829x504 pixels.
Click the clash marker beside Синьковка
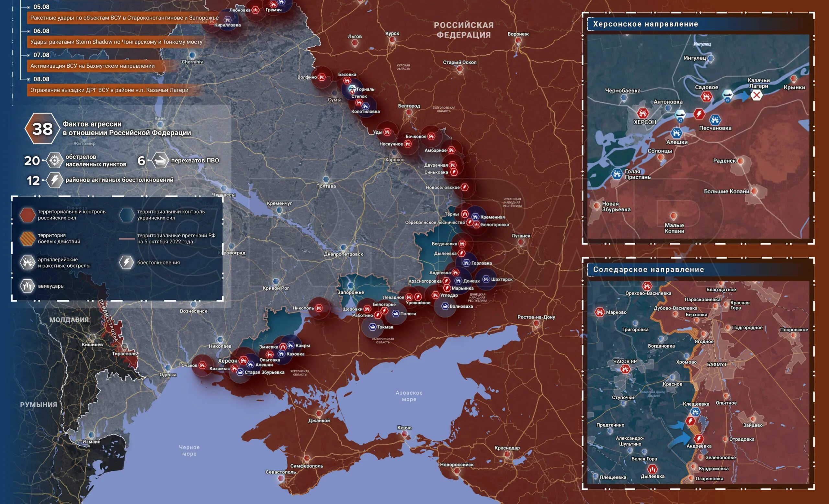[x=454, y=172]
